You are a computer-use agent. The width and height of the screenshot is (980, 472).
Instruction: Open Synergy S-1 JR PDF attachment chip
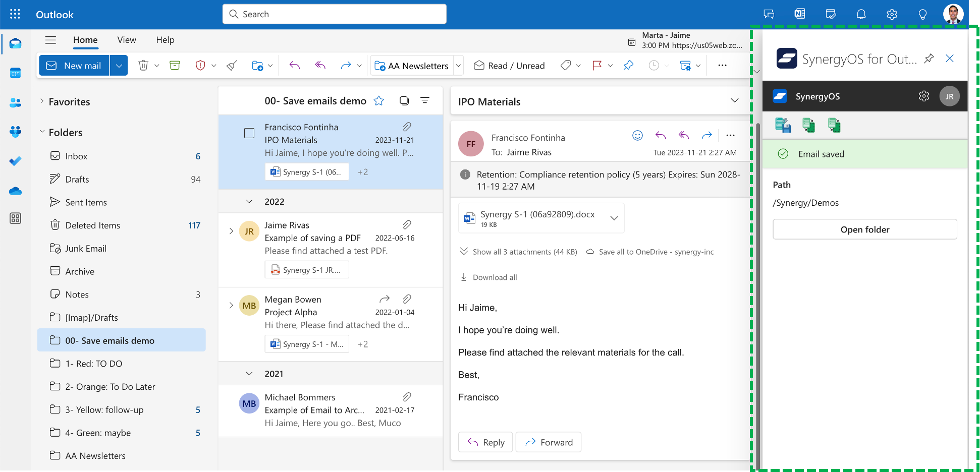pyautogui.click(x=307, y=270)
